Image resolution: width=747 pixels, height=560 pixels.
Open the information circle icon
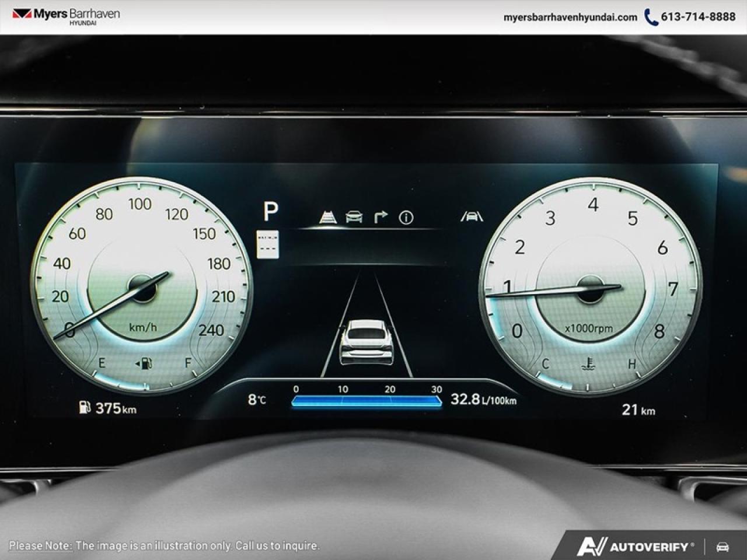coord(406,218)
